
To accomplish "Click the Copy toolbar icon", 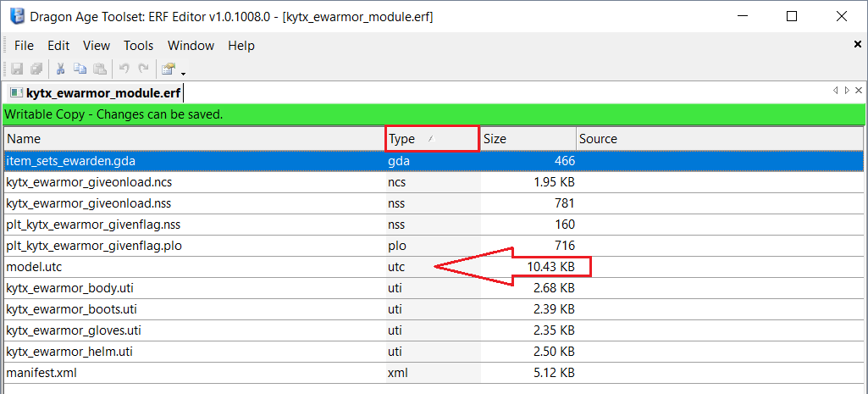I will click(x=80, y=69).
